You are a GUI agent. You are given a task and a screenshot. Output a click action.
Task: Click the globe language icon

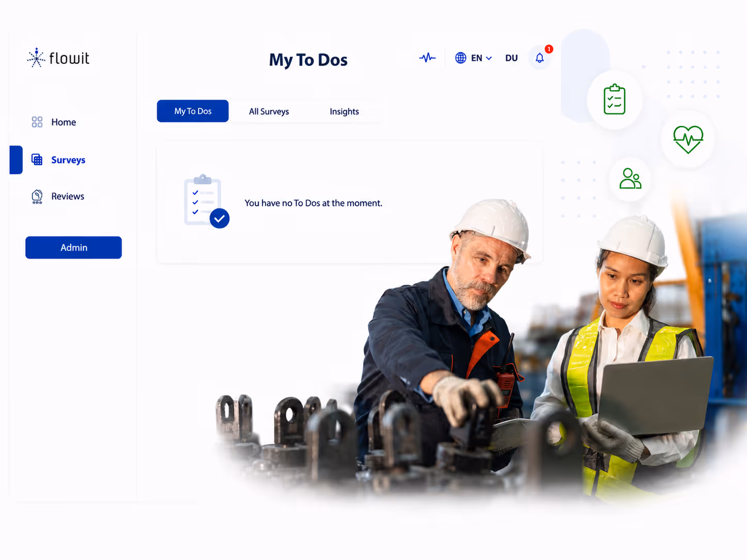click(461, 58)
